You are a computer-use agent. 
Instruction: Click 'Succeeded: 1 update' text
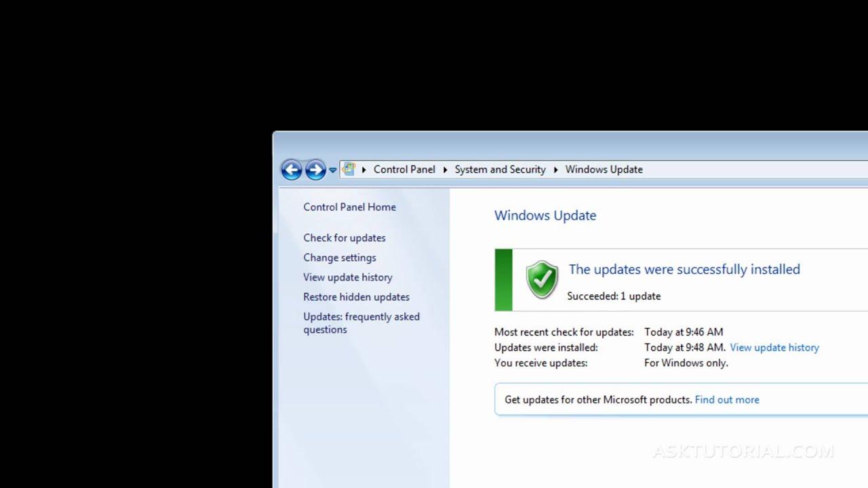click(614, 296)
